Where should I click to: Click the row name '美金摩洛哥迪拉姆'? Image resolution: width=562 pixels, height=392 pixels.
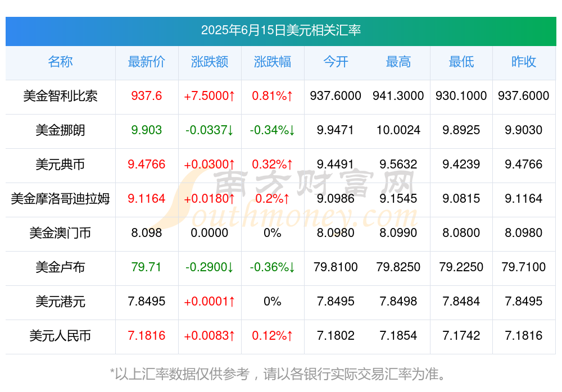click(60, 198)
